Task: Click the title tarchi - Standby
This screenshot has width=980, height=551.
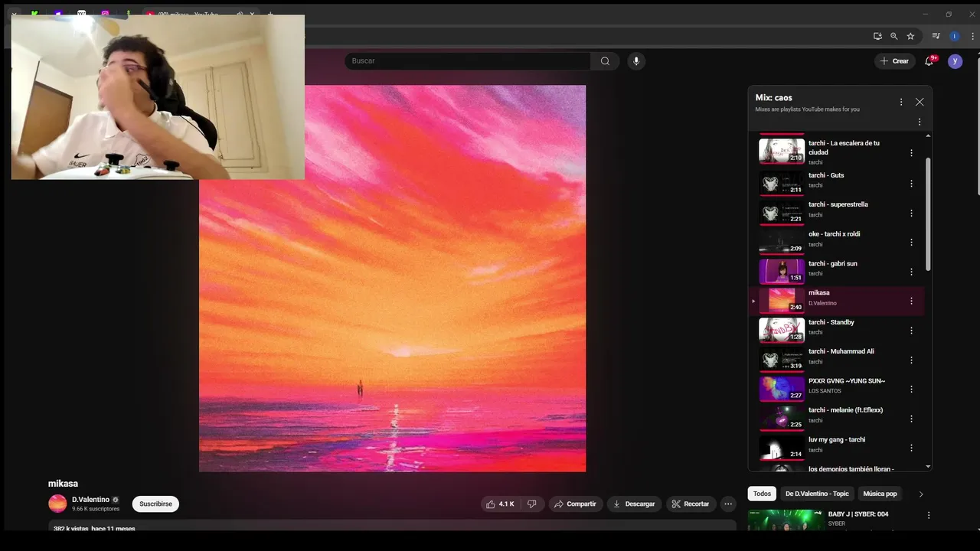Action: point(831,322)
